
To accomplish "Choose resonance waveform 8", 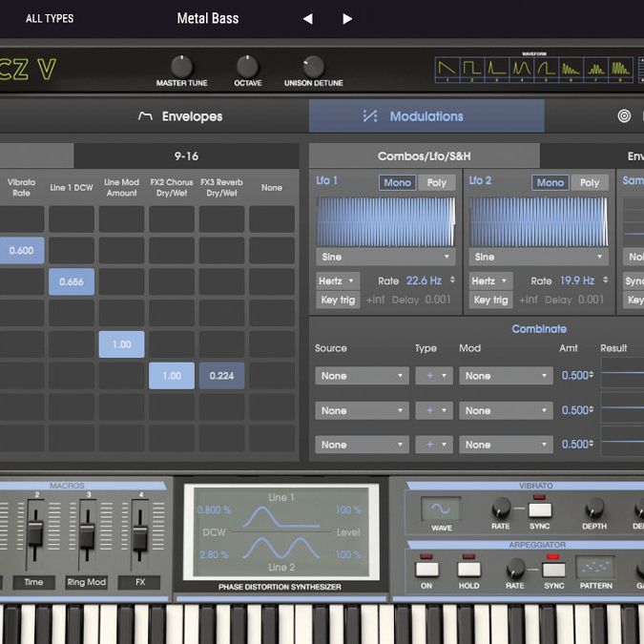I will tap(621, 70).
